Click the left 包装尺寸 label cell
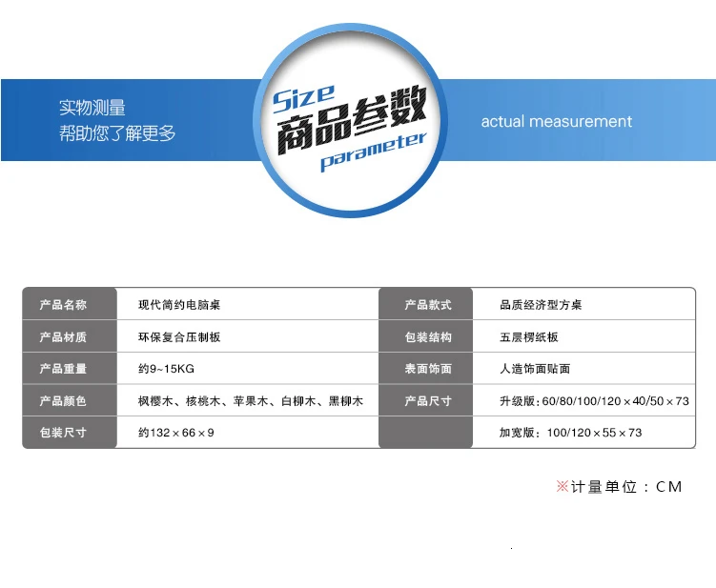 pyautogui.click(x=70, y=433)
